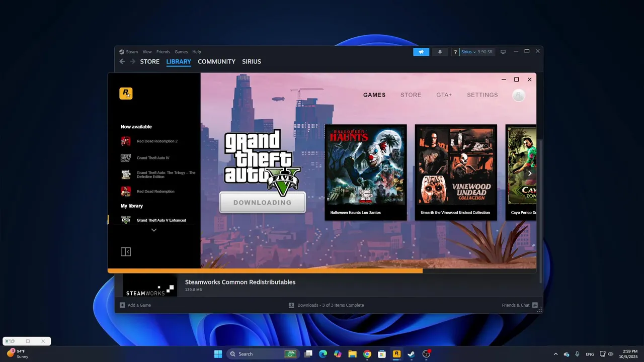
Task: Open the Help menu in Steam
Action: click(x=197, y=52)
